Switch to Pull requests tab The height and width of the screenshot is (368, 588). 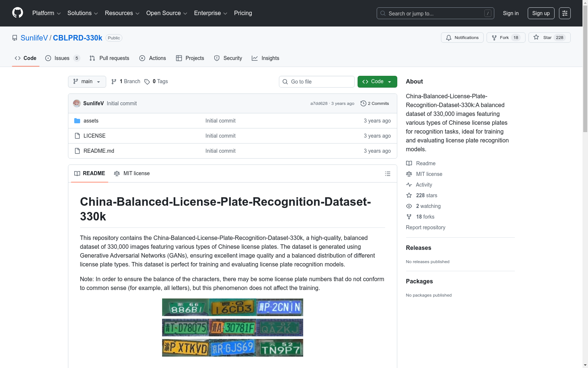coord(110,58)
